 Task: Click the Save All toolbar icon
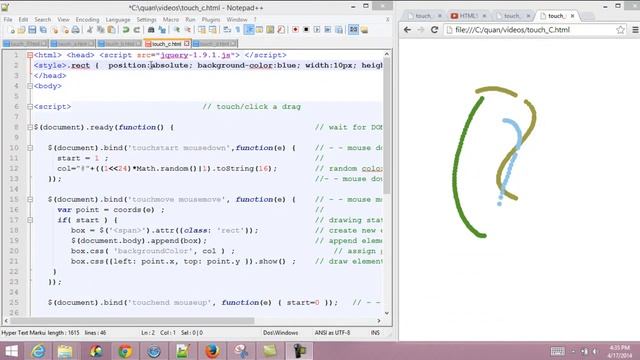(x=43, y=30)
